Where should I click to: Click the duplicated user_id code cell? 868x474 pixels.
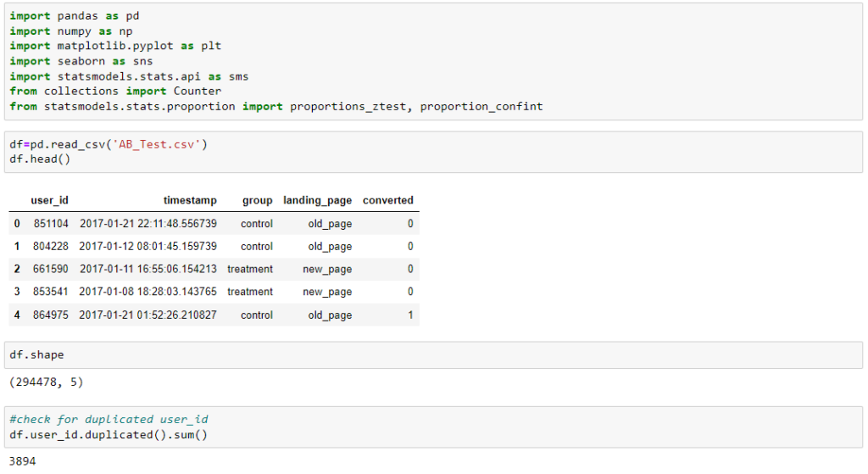pos(433,427)
